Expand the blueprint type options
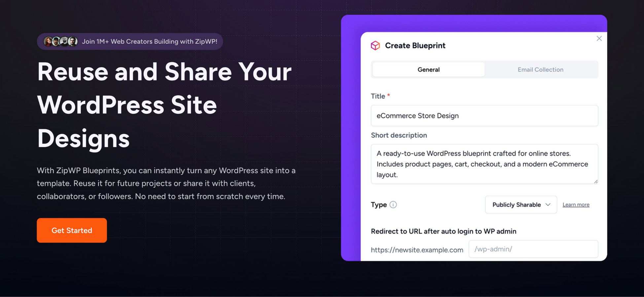The height and width of the screenshot is (297, 644). (x=521, y=205)
